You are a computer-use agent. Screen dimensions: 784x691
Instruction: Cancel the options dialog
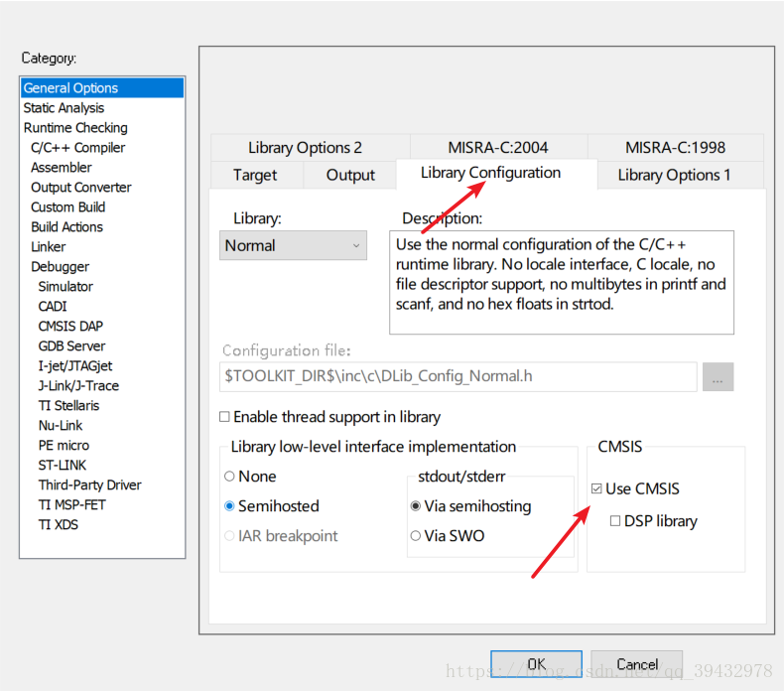pos(636,664)
